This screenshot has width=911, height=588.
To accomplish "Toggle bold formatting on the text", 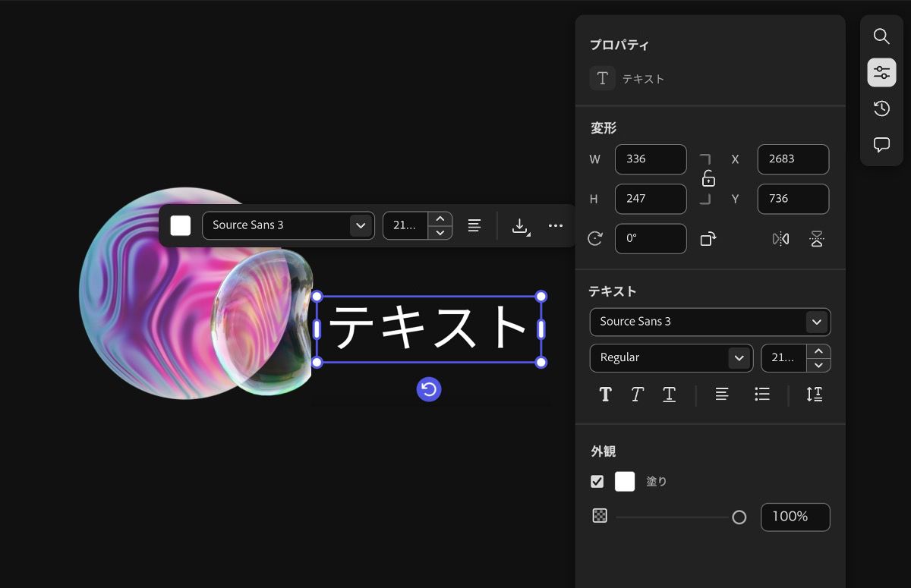I will coord(605,394).
